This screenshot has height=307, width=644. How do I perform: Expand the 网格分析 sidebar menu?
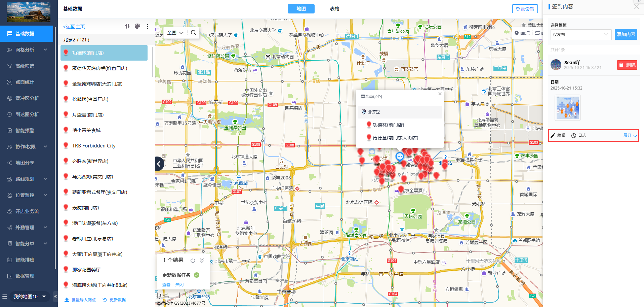(27, 50)
